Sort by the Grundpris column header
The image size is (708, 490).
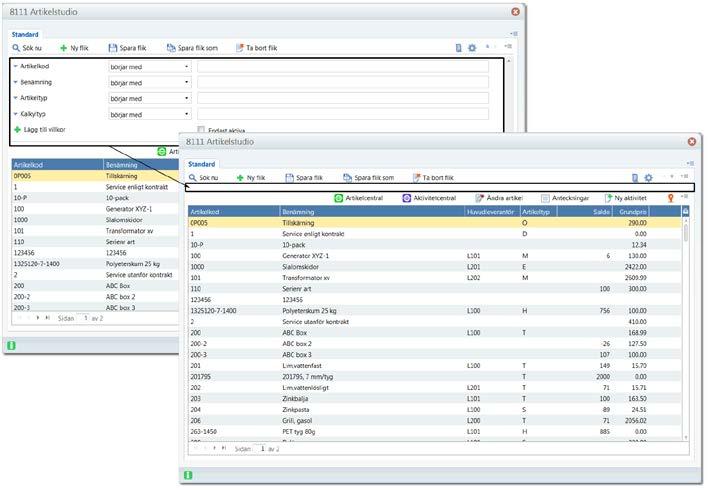coord(631,211)
